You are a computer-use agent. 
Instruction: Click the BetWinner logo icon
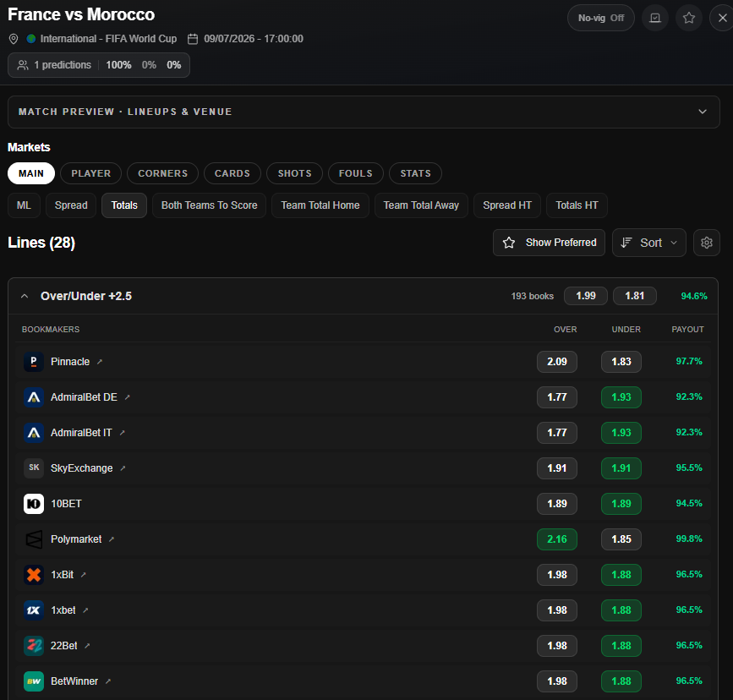[x=34, y=681]
